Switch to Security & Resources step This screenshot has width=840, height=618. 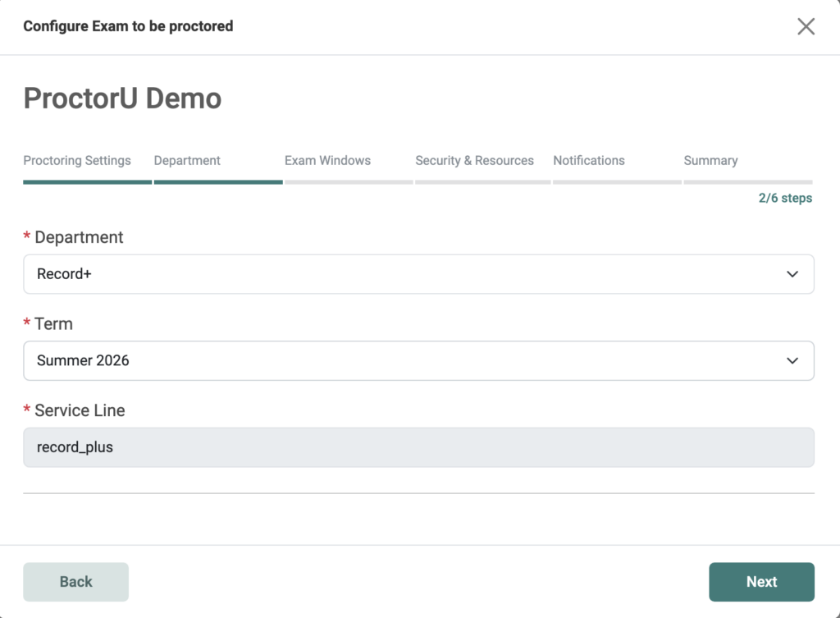point(475,161)
